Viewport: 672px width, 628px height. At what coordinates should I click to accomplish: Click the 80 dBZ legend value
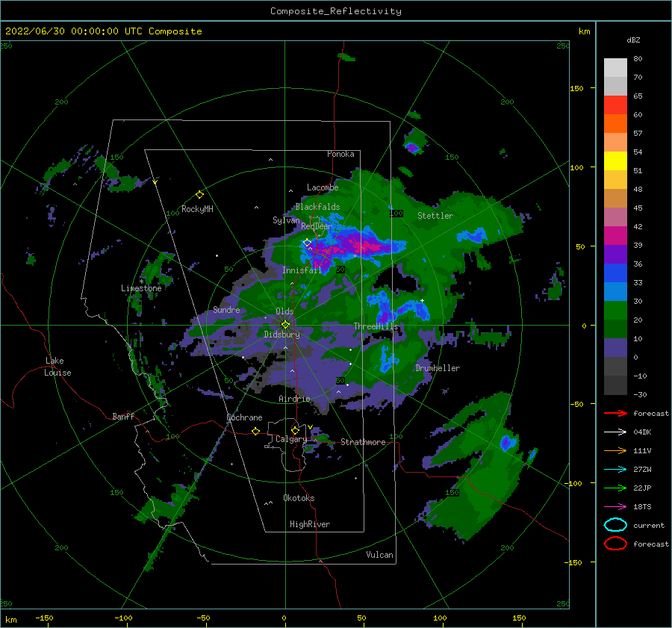pos(638,59)
